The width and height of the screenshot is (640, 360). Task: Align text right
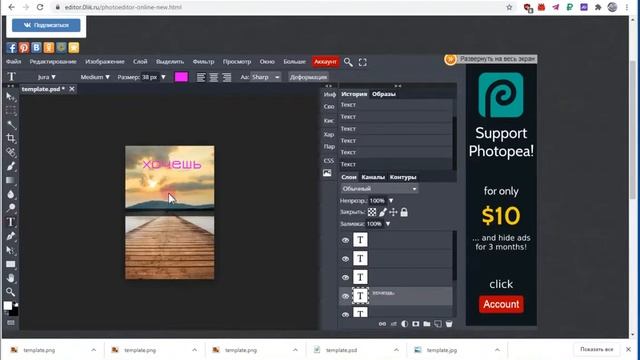pyautogui.click(x=227, y=77)
